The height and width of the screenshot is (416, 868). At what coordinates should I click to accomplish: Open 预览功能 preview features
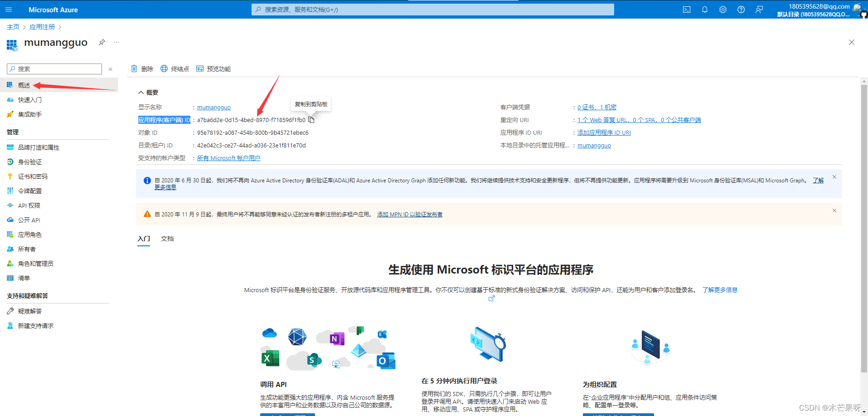coord(213,69)
